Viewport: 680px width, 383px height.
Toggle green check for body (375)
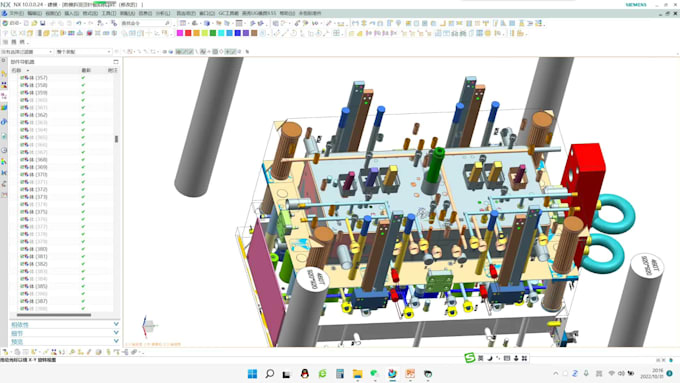[x=83, y=212]
